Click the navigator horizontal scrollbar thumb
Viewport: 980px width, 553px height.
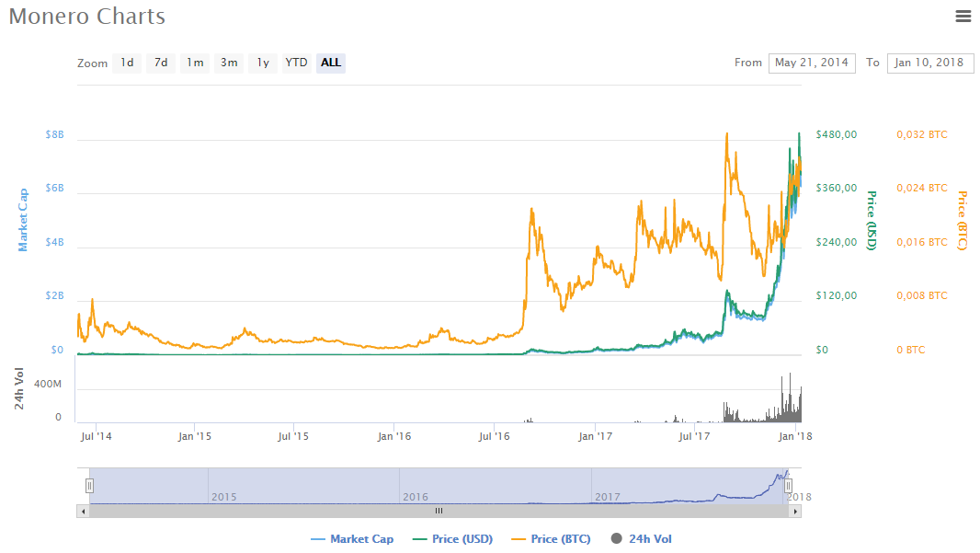[x=439, y=511]
